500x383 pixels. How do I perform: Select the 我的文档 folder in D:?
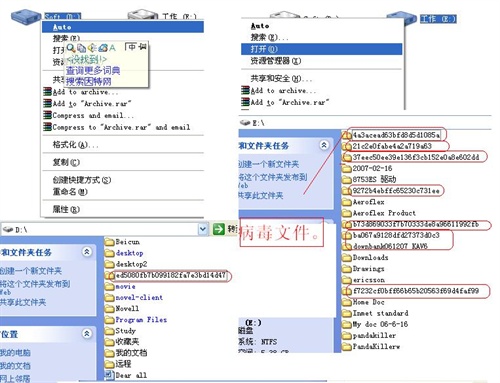tap(131, 353)
